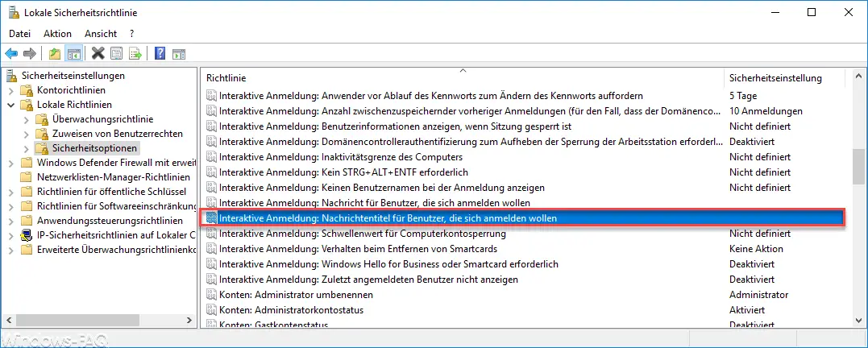Image resolution: width=868 pixels, height=348 pixels.
Task: Click the policy icon for Konten: Administratorkontostatus
Action: 211,310
